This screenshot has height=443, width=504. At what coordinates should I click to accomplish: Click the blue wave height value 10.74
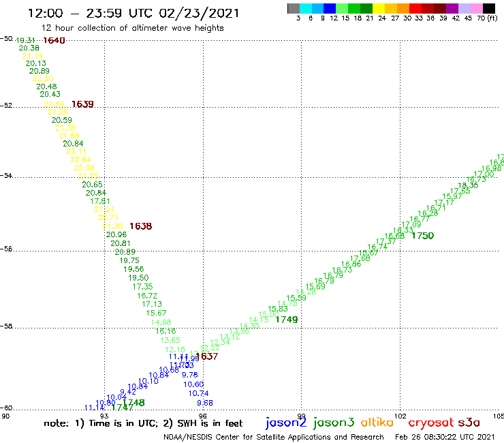point(198,393)
